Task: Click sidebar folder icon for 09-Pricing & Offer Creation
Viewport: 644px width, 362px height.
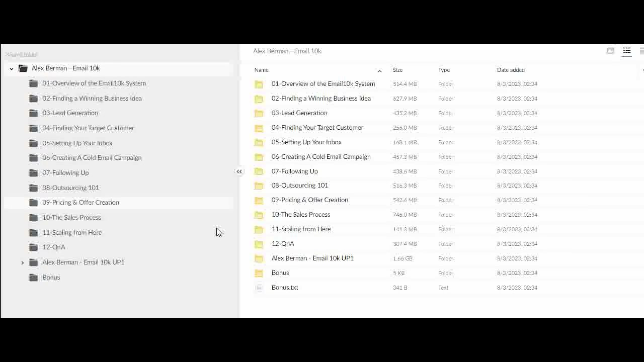Action: coord(34,203)
